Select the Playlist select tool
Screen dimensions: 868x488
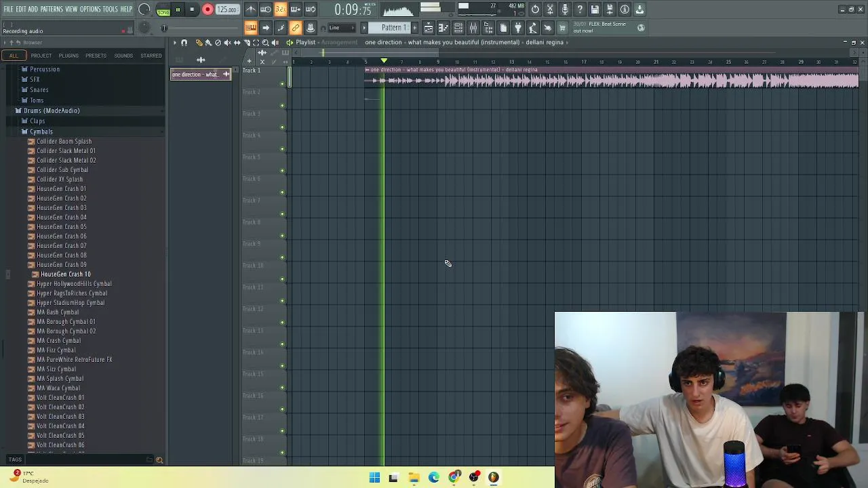click(x=256, y=43)
